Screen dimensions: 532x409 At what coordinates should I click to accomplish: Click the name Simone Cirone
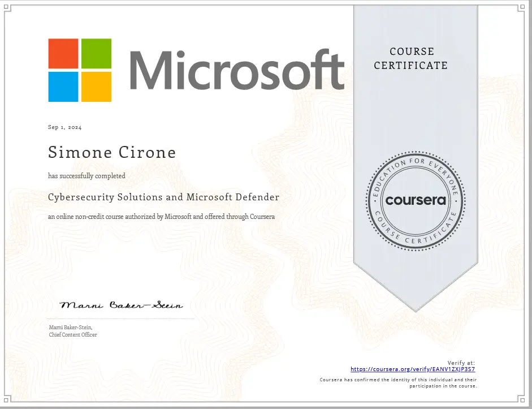tap(111, 152)
